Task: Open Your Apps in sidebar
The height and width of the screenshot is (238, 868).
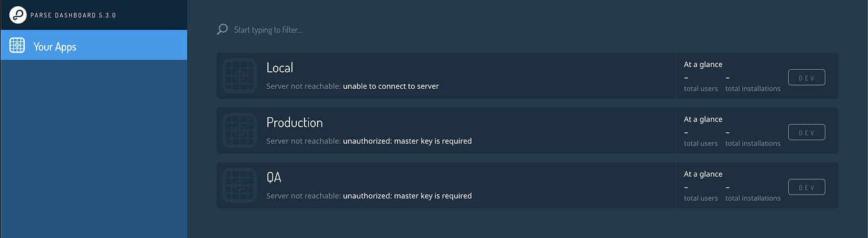Action: [x=94, y=46]
